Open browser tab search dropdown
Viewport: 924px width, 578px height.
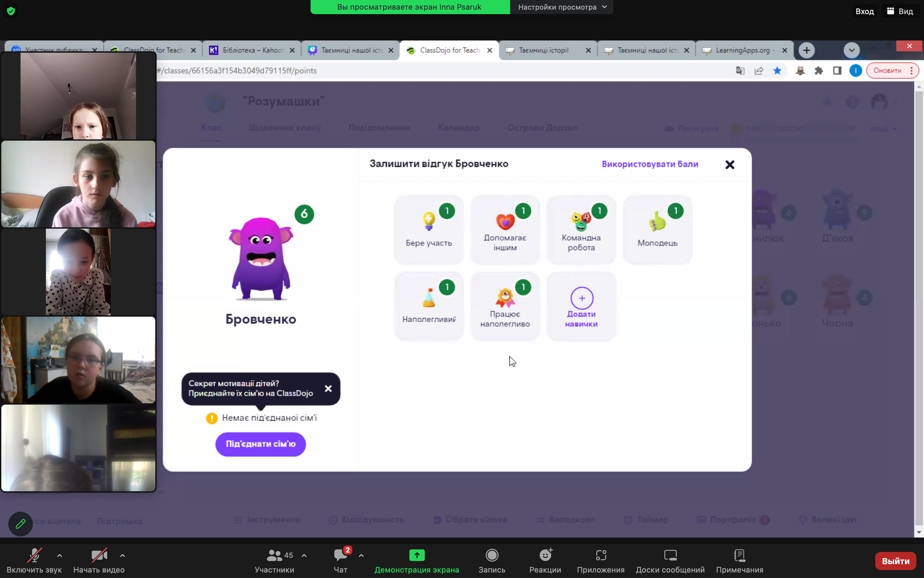coord(851,50)
